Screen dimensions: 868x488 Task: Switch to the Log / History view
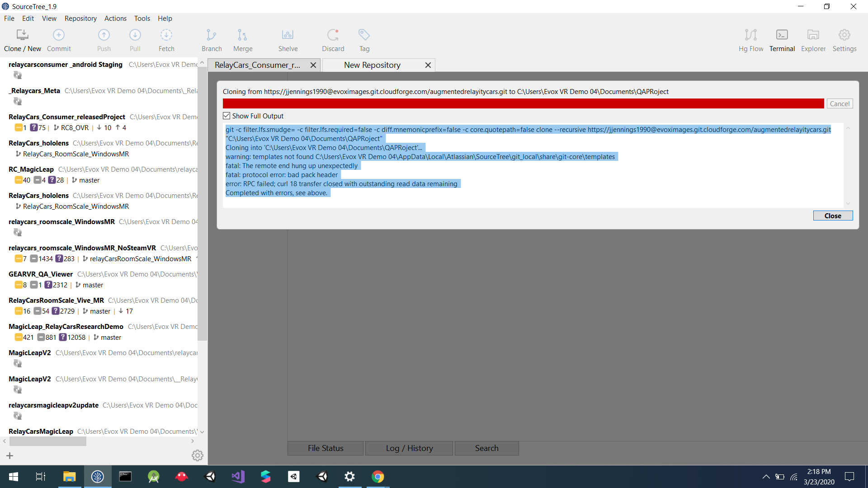tap(409, 448)
